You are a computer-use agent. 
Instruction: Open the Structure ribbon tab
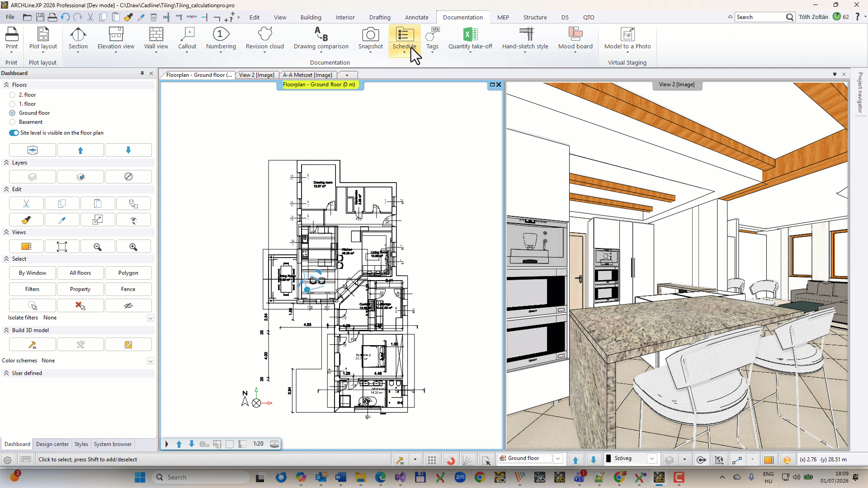535,18
